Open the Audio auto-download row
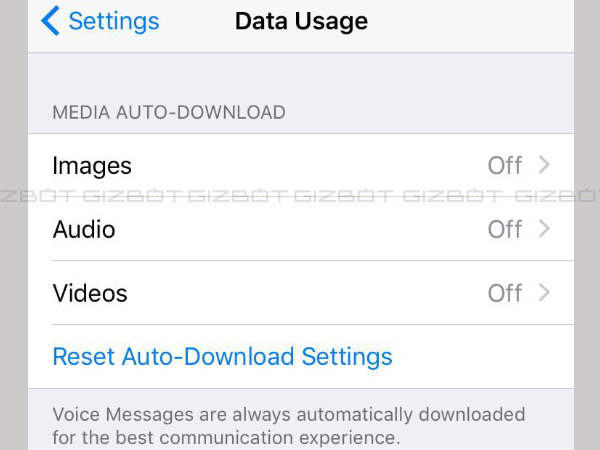This screenshot has height=450, width=600. point(301,229)
